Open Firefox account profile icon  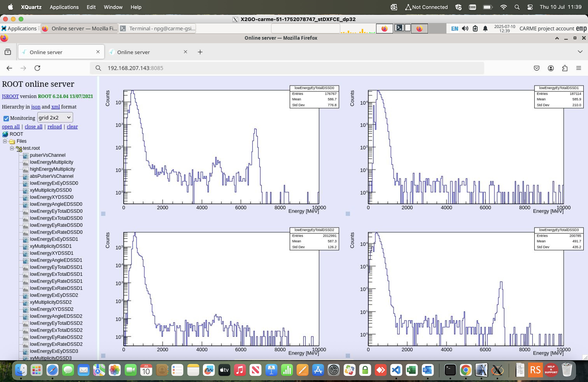coord(551,68)
